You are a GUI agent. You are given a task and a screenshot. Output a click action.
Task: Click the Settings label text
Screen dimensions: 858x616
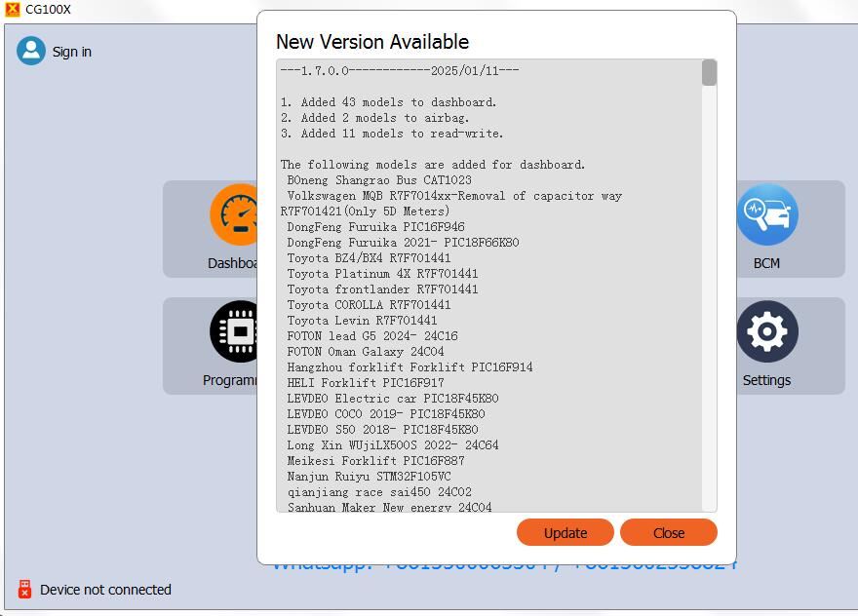(x=766, y=380)
